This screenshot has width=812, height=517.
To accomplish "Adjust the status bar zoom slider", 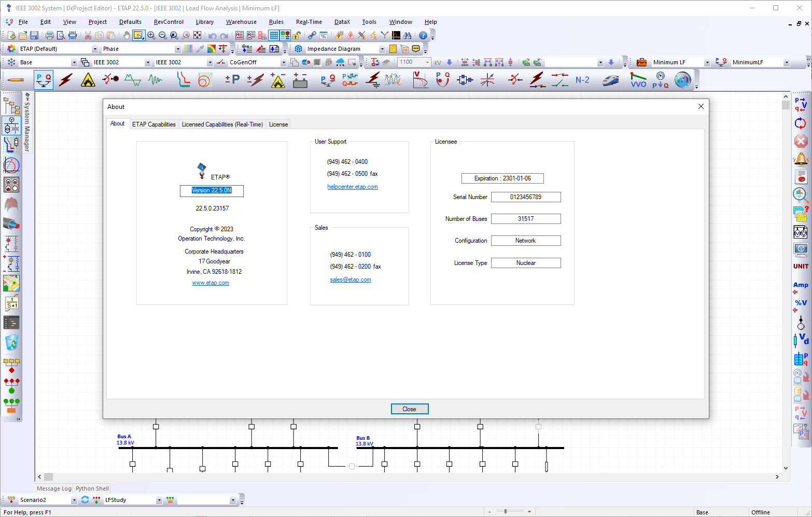I will pyautogui.click(x=506, y=512).
